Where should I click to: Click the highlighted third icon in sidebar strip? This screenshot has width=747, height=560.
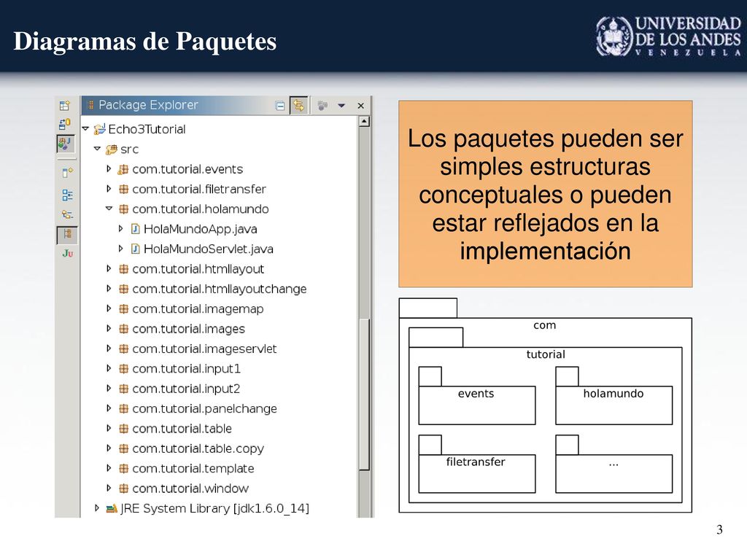(x=66, y=144)
